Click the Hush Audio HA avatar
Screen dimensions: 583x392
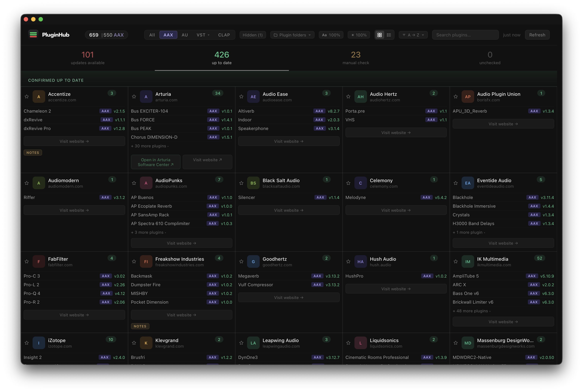click(361, 261)
